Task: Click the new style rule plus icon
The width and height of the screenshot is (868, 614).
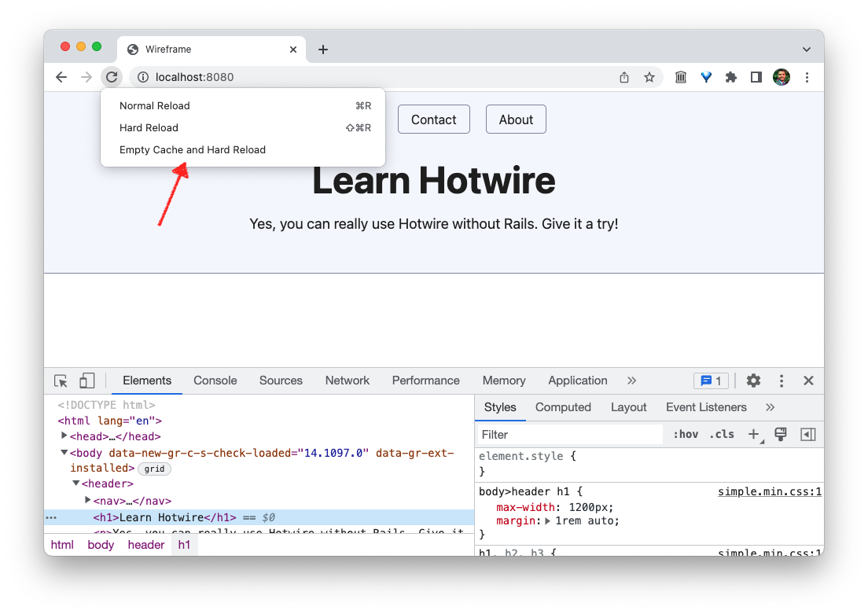Action: coord(754,434)
